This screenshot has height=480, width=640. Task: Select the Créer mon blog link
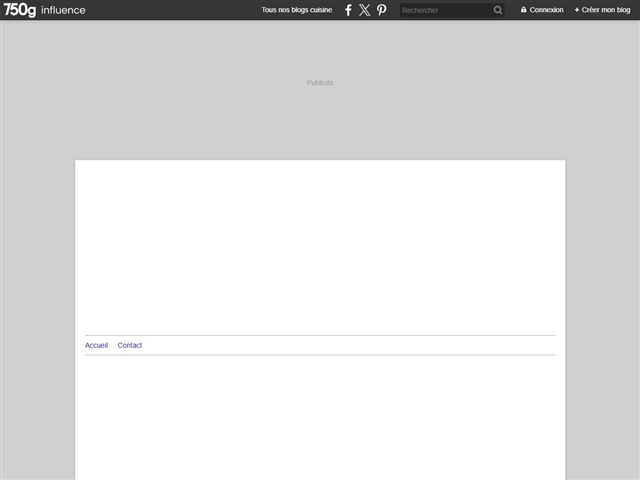[606, 10]
